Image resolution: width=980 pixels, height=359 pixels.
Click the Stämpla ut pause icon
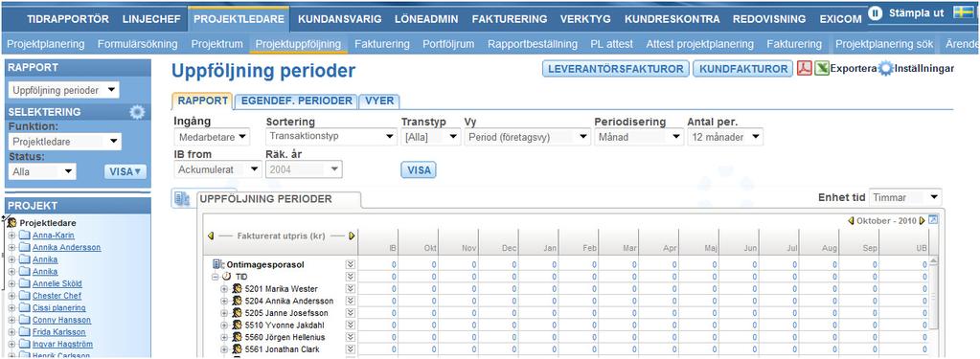pos(876,13)
